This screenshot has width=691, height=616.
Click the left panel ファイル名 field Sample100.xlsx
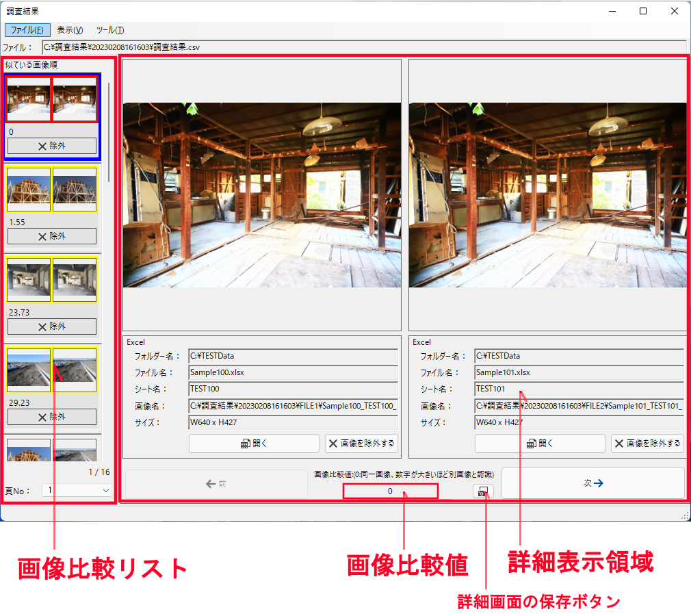(x=293, y=373)
